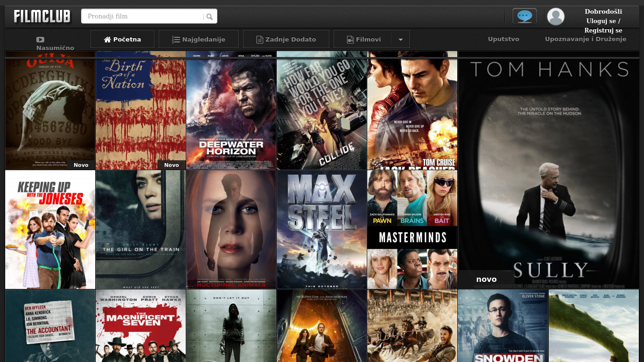
Task: Open the large Sully poster
Action: click(548, 170)
